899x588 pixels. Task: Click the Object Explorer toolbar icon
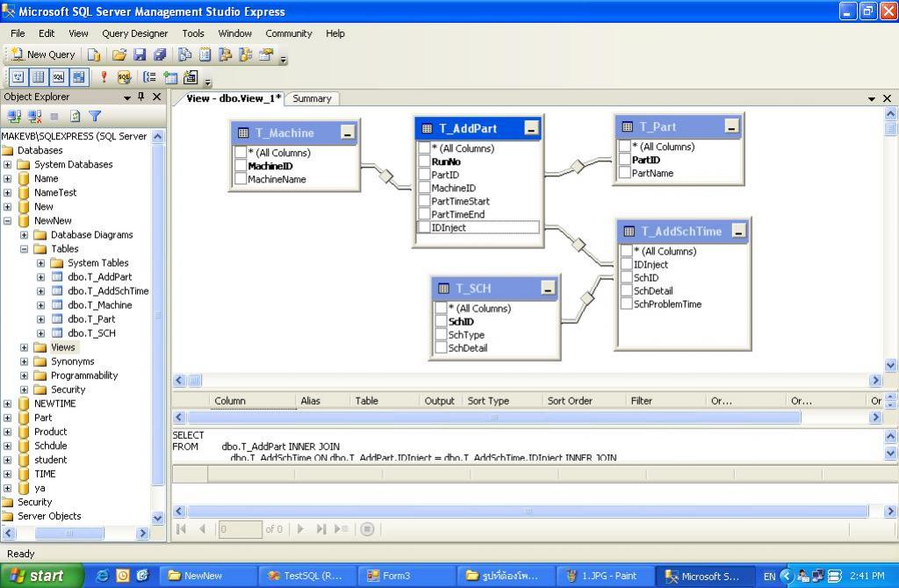click(226, 54)
